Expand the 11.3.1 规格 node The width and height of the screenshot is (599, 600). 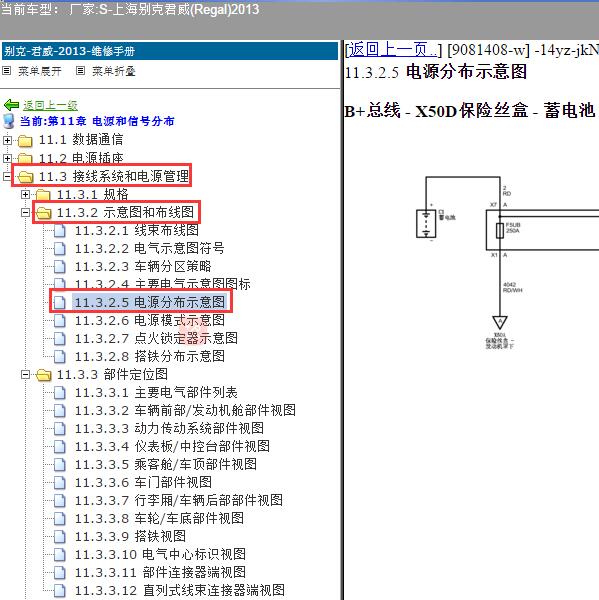point(25,195)
